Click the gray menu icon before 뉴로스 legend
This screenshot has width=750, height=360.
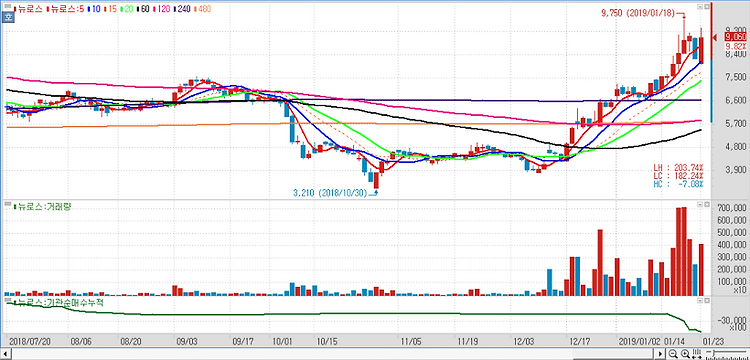[8, 7]
